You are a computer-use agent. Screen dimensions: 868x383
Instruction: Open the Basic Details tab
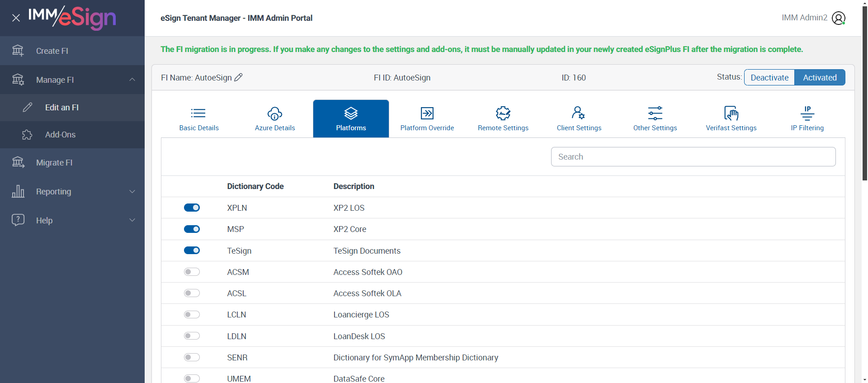coord(199,118)
